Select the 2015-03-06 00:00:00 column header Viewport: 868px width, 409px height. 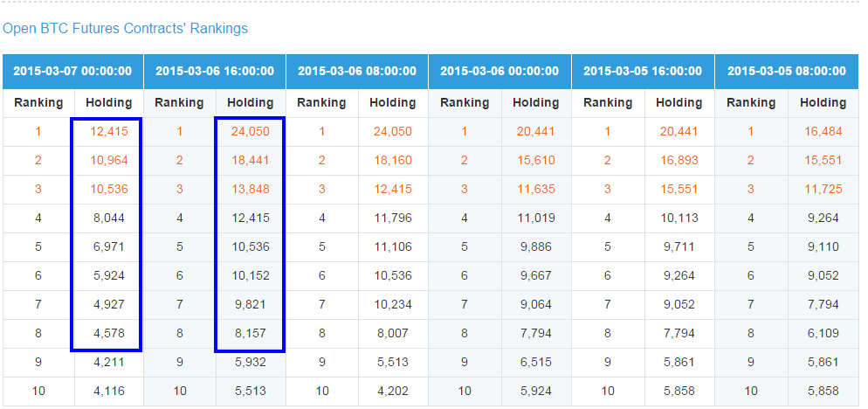499,71
